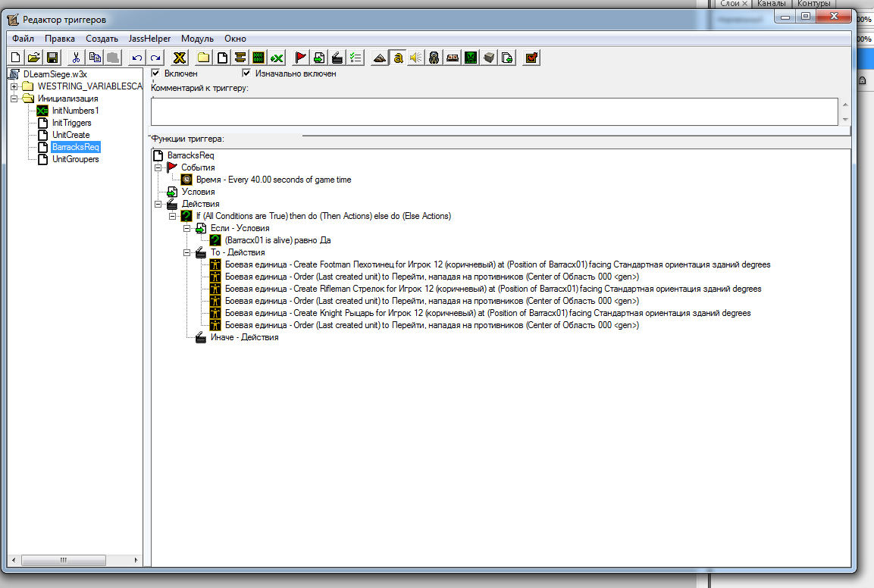Toggle the Включен checkbox
The width and height of the screenshot is (874, 588).
[x=155, y=73]
